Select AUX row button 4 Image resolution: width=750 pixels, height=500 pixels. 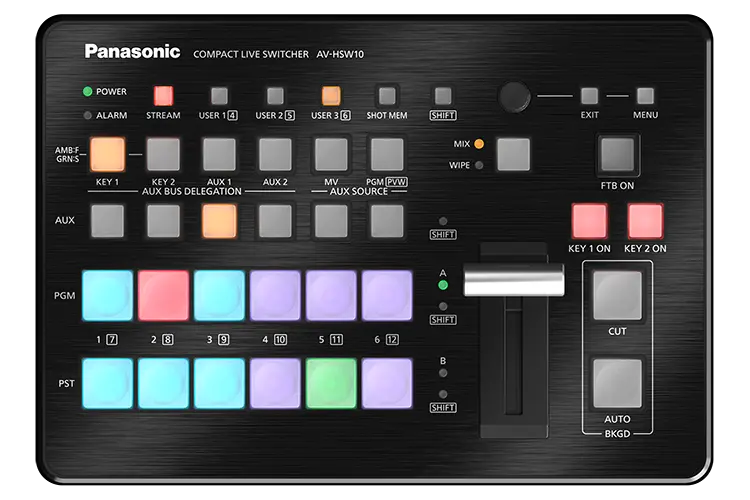tap(275, 221)
